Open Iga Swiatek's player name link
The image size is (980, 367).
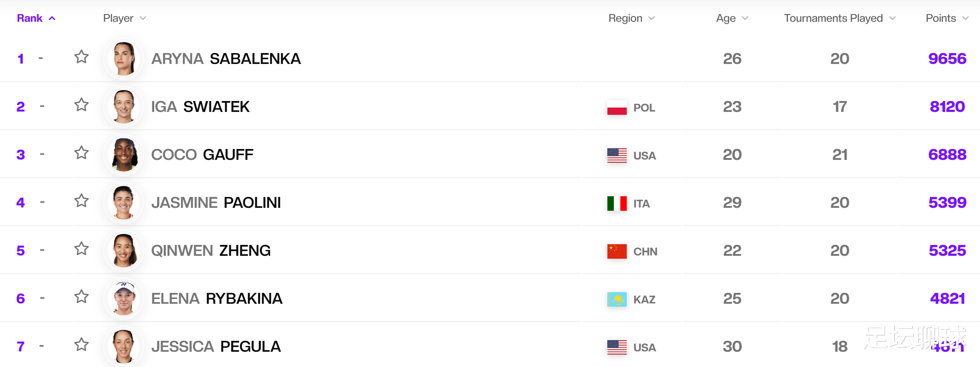point(200,107)
